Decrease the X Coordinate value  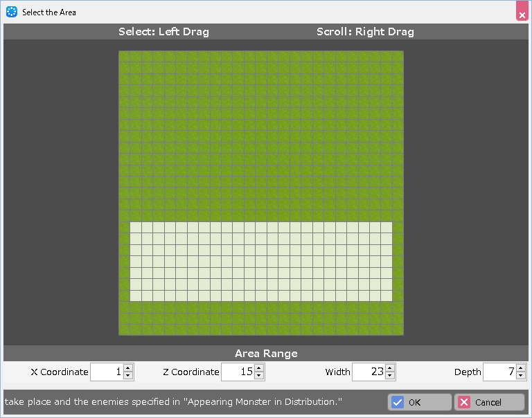[x=128, y=376]
